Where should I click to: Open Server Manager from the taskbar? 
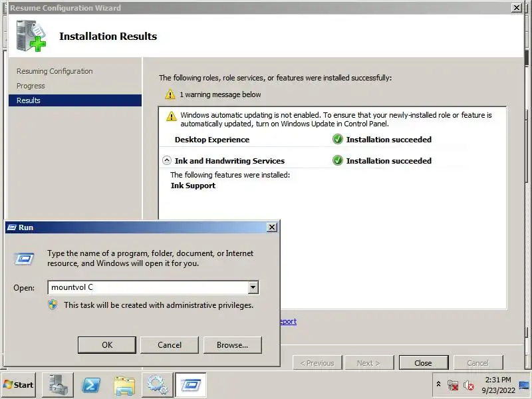(58, 385)
